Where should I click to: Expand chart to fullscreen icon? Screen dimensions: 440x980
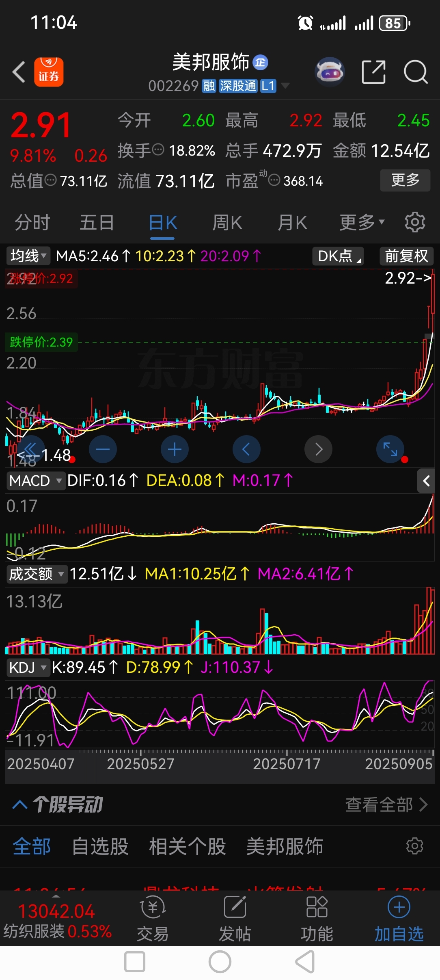point(390,449)
